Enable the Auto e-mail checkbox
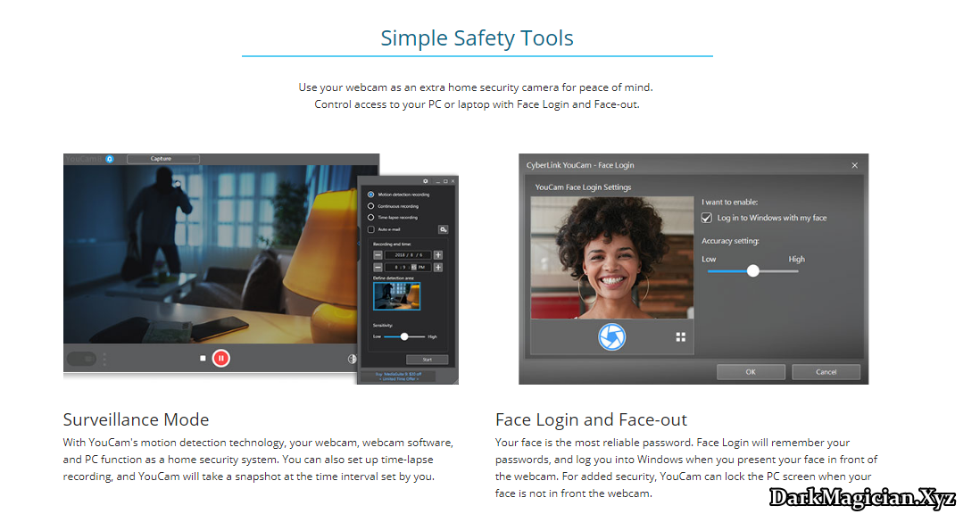This screenshot has width=980, height=514. coord(371,229)
